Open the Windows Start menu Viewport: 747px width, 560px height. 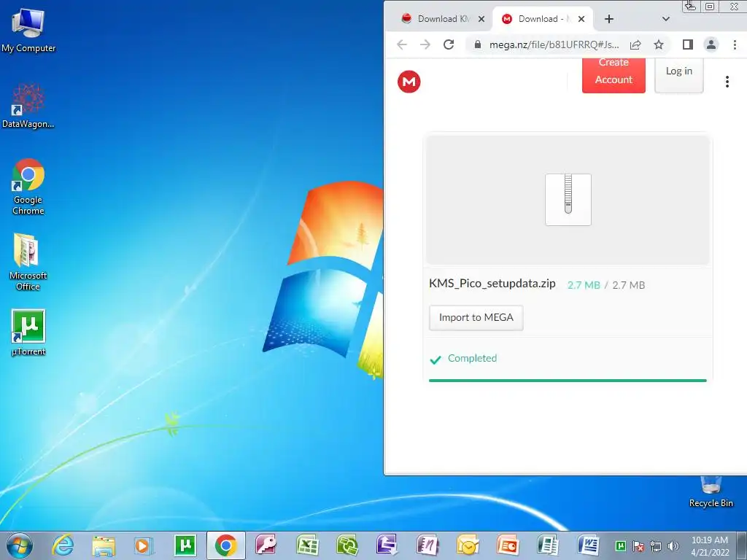pyautogui.click(x=20, y=545)
